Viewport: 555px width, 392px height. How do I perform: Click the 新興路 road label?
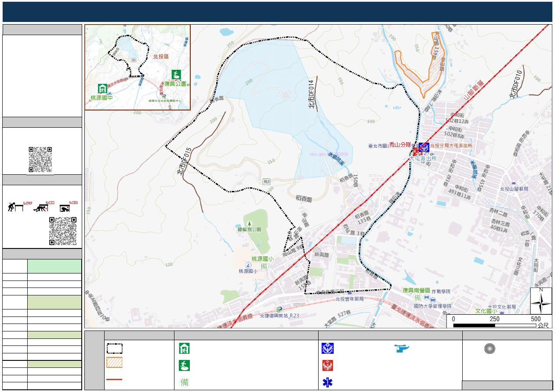[321, 254]
